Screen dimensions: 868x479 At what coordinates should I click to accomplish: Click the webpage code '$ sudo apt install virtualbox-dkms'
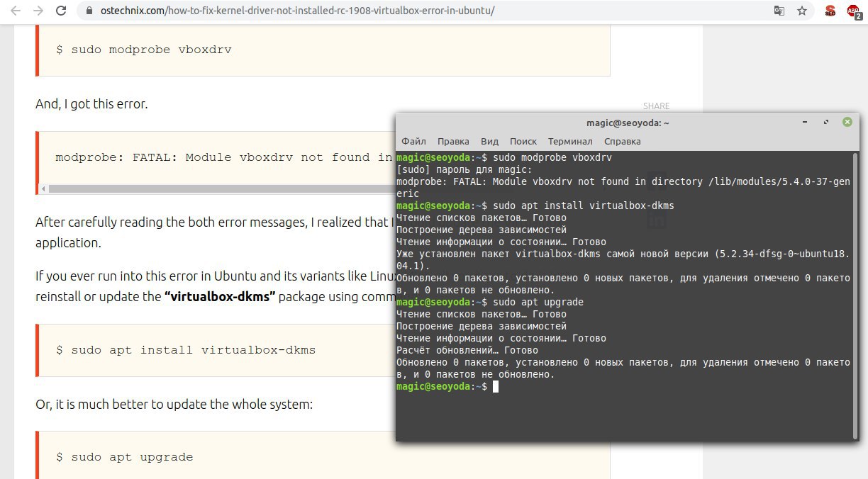click(186, 350)
